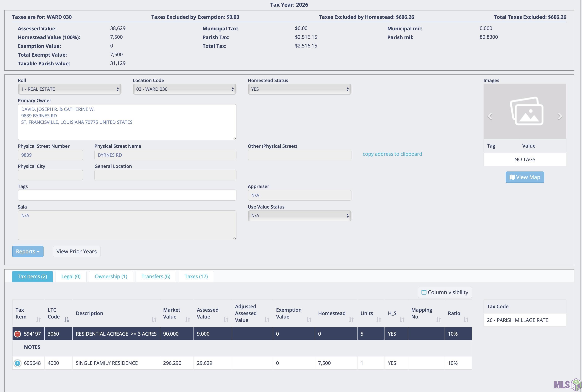Image resolution: width=582 pixels, height=392 pixels.
Task: Sort table by Market Value column arrows
Action: [x=187, y=320]
